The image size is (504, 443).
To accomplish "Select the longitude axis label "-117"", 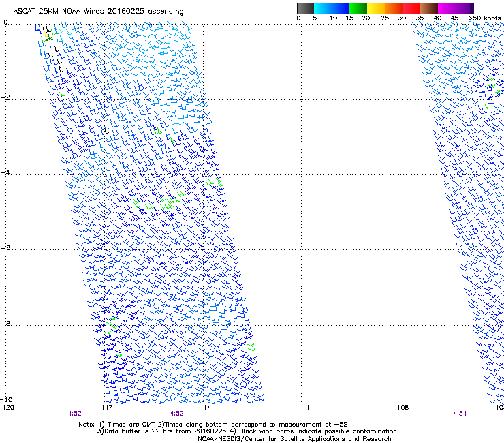I will click(x=104, y=408).
